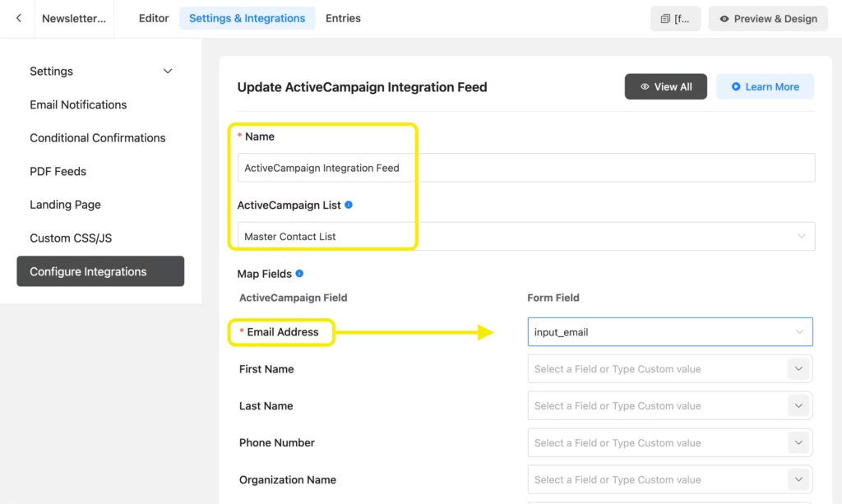Click the shortcode copy icon button
The image size is (842, 504).
pyautogui.click(x=675, y=19)
